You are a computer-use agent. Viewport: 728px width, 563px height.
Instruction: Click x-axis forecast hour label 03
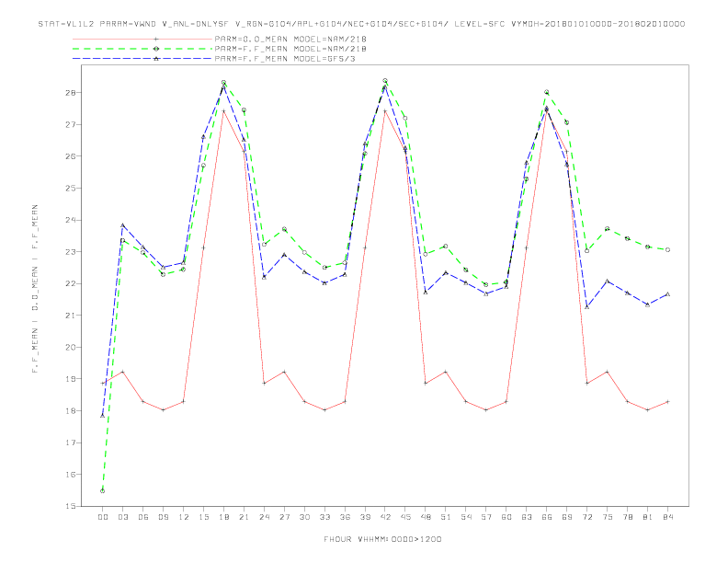[x=122, y=517]
